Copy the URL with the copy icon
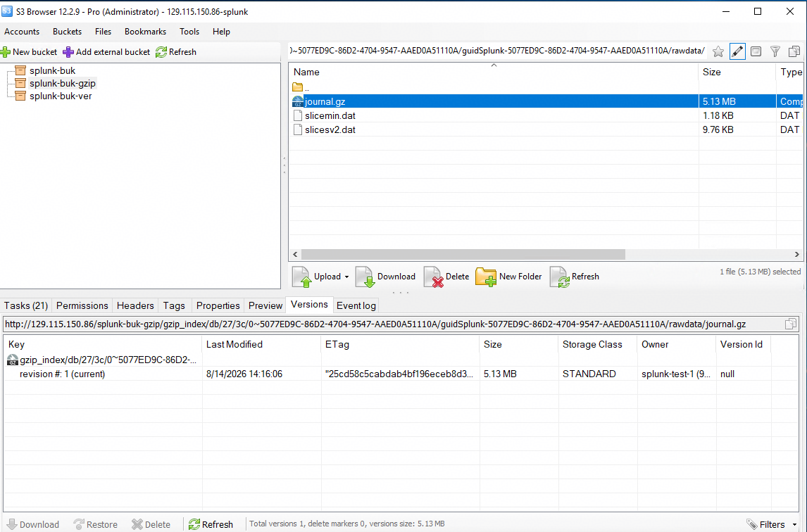Image resolution: width=807 pixels, height=532 pixels. [791, 324]
